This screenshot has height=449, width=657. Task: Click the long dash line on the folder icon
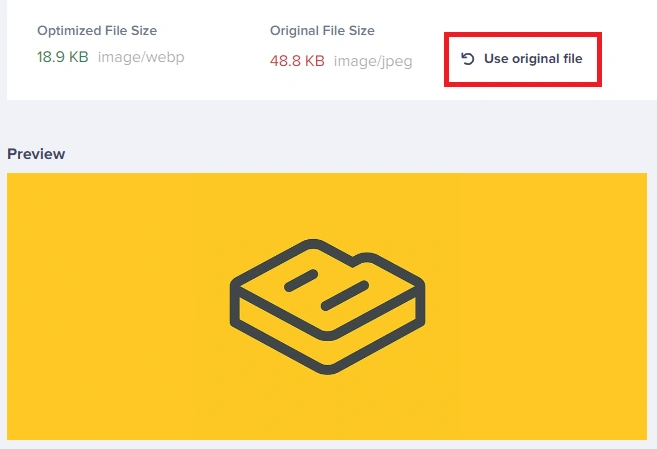pyautogui.click(x=345, y=294)
